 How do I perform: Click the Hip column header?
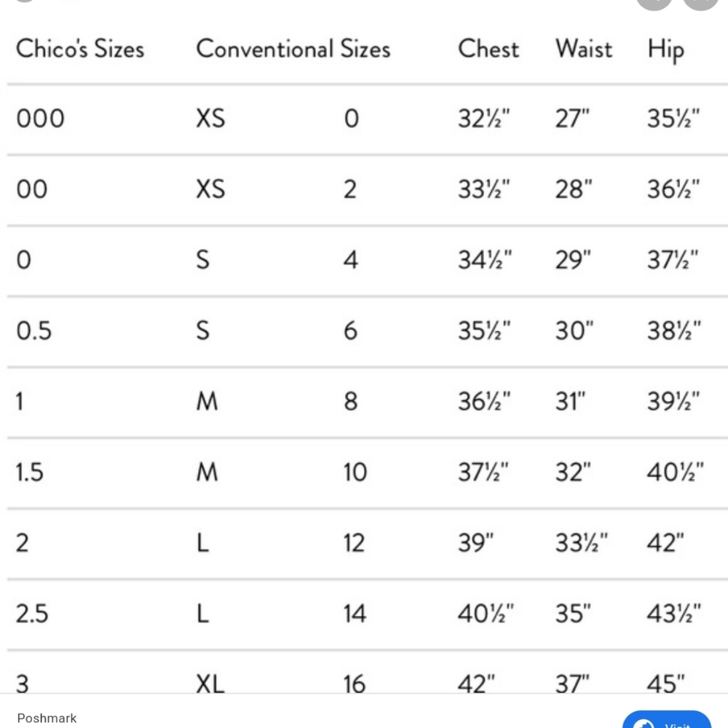(665, 50)
